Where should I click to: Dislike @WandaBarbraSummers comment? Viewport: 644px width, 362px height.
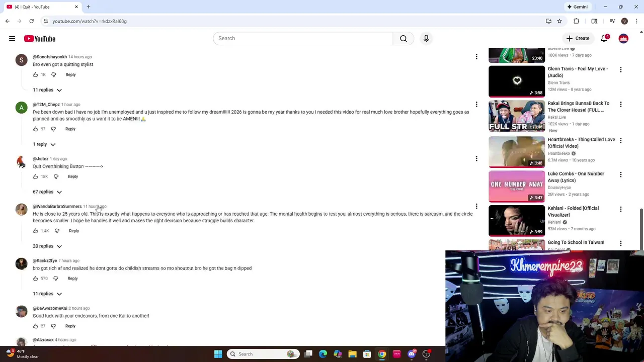pyautogui.click(x=57, y=231)
